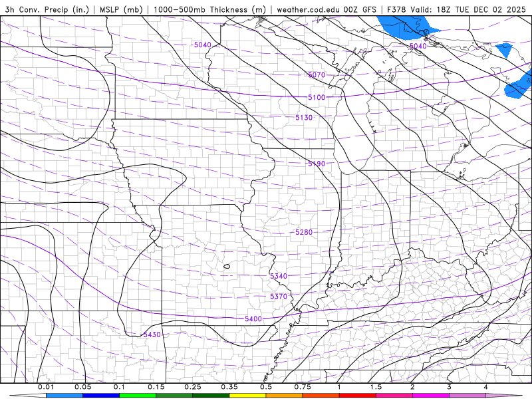Click the 5130 thickness contour label
The height and width of the screenshot is (399, 532).
[304, 118]
